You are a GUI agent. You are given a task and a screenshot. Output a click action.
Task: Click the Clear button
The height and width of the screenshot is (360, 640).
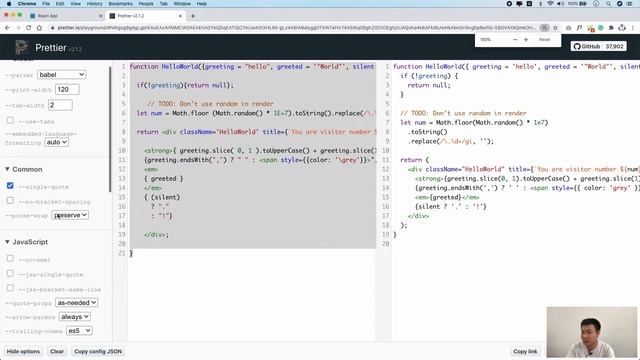click(x=57, y=351)
